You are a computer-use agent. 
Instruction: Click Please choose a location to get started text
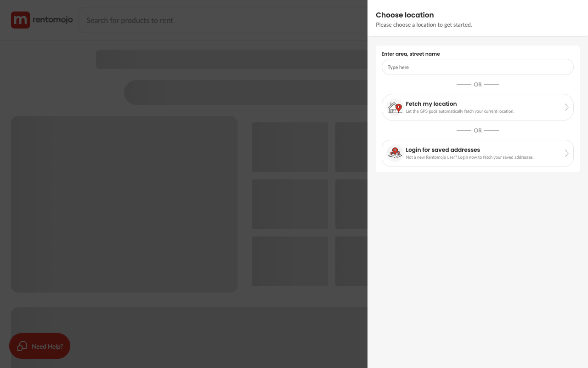pyautogui.click(x=424, y=25)
